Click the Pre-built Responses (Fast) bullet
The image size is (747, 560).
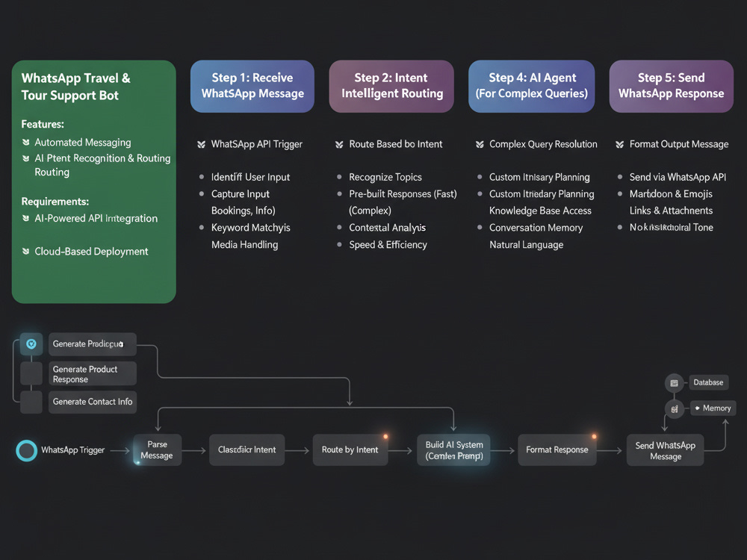click(403, 194)
